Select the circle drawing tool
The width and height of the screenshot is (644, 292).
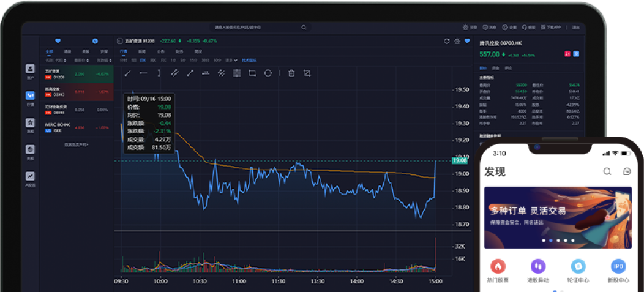268,73
